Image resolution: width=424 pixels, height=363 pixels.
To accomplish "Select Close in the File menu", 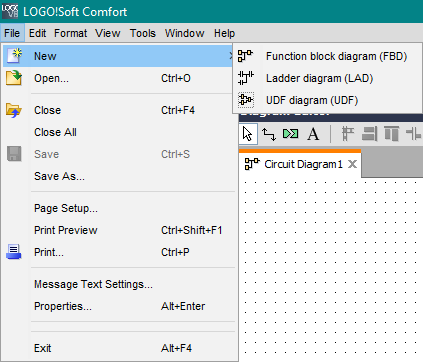I will 119,110.
